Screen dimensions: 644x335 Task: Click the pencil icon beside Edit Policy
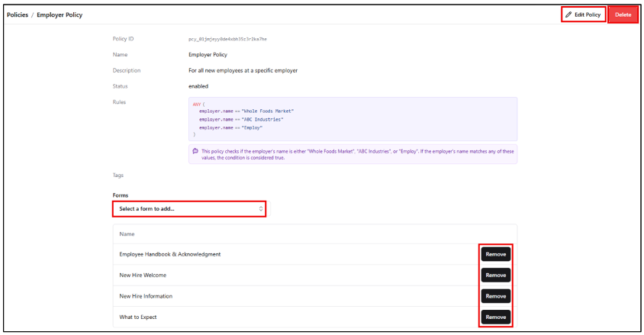pos(568,14)
